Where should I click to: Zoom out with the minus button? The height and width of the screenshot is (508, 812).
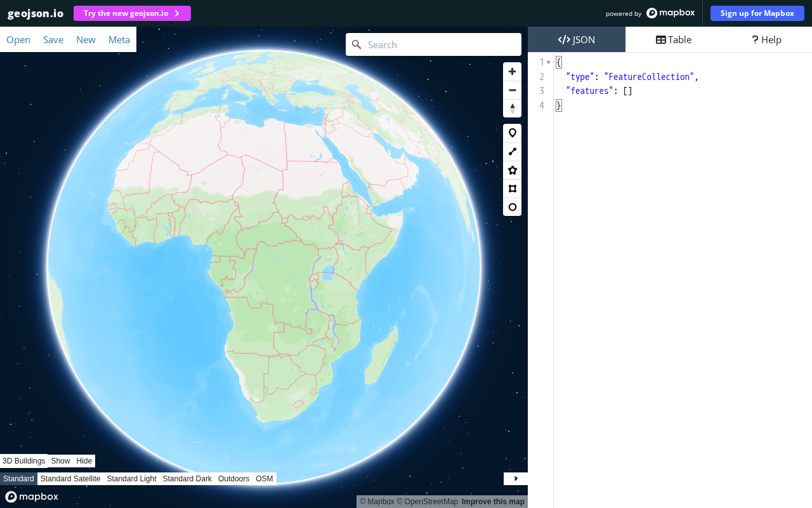click(512, 90)
